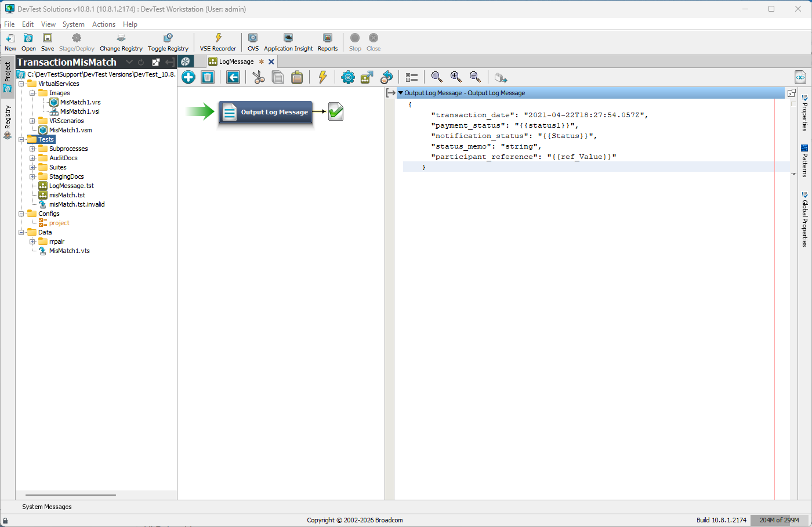
Task: Open the System menu
Action: click(x=74, y=24)
